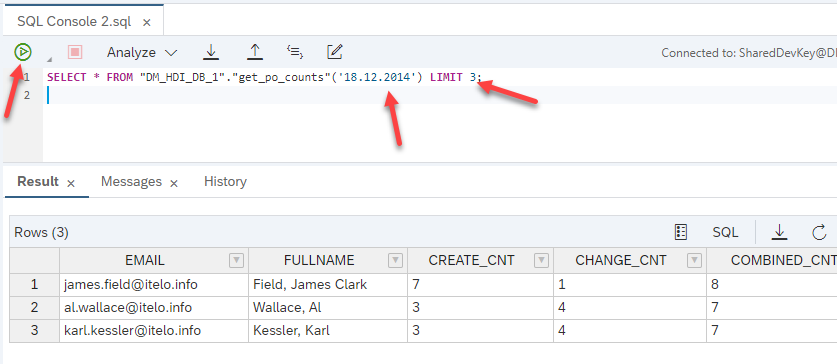The image size is (837, 364).
Task: Open the run options arrow beside the play icon
Action: click(50, 59)
